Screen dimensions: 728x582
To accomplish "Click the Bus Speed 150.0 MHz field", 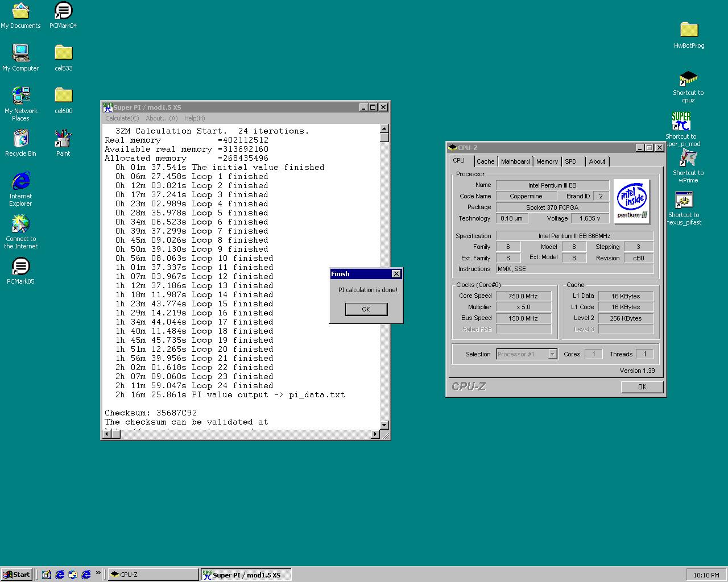I will point(523,318).
